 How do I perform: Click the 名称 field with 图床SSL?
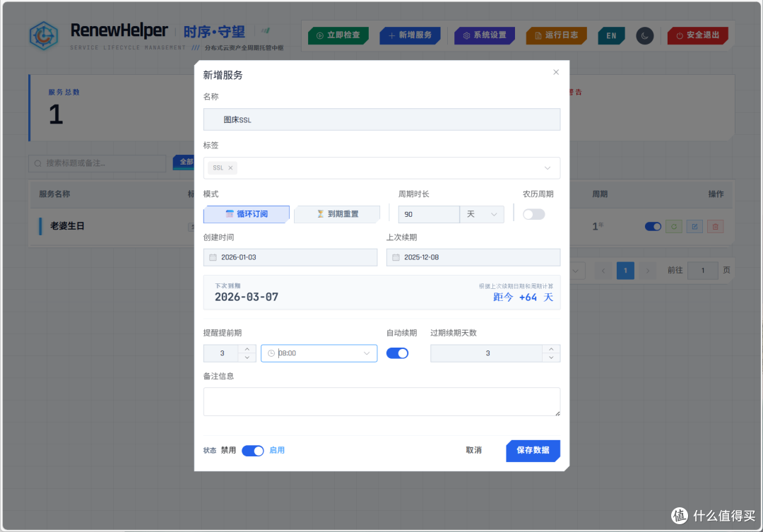381,119
